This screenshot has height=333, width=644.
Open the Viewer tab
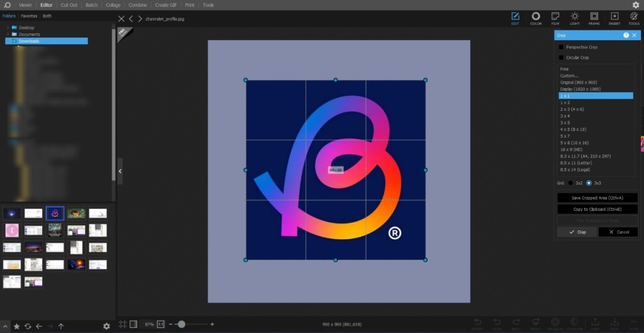point(25,5)
